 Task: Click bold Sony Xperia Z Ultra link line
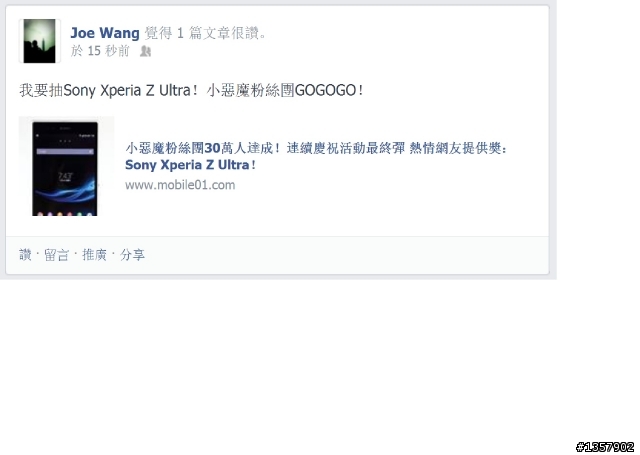pyautogui.click(x=190, y=165)
